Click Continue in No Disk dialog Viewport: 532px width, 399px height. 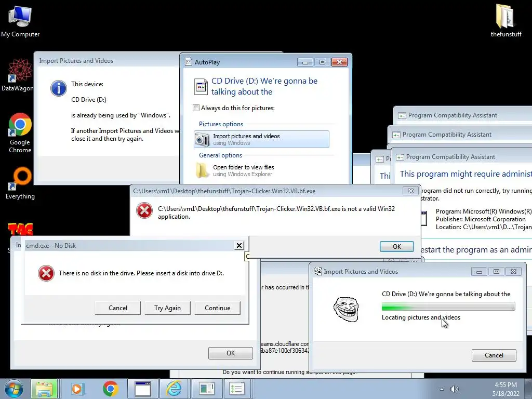pyautogui.click(x=218, y=308)
